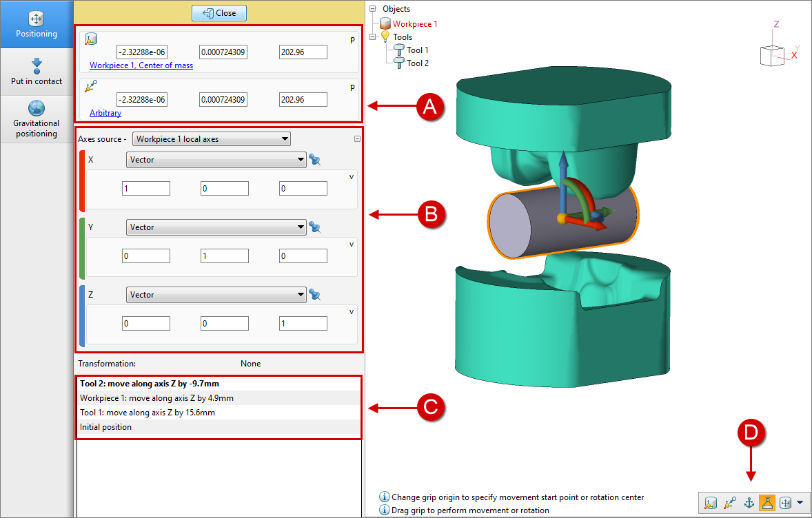Click the Workpiece 1, Center of mass link

point(141,66)
